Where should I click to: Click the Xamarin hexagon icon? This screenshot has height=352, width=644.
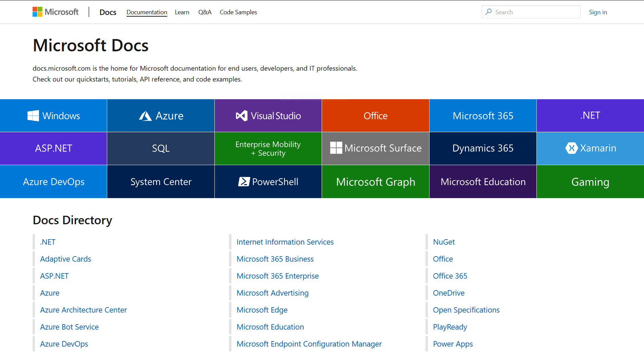point(571,148)
